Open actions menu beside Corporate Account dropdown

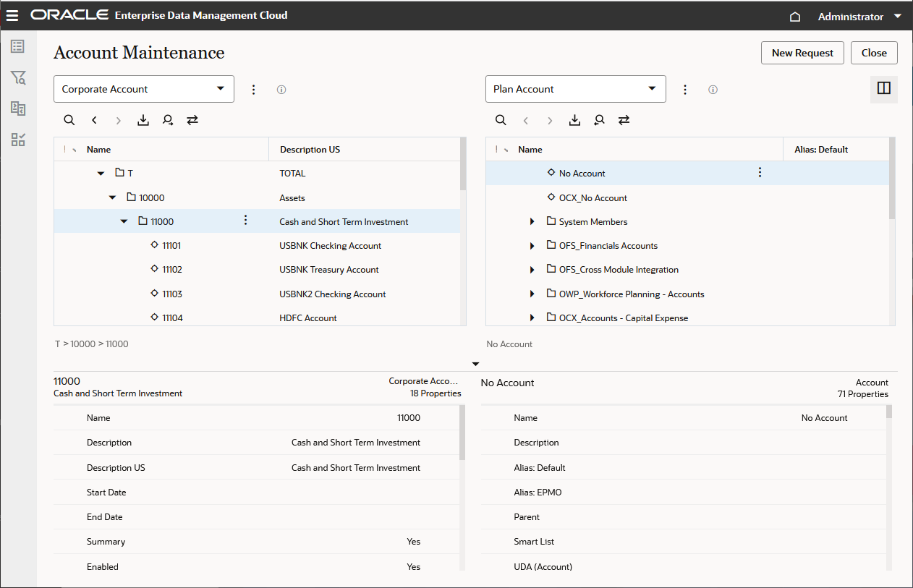(253, 90)
